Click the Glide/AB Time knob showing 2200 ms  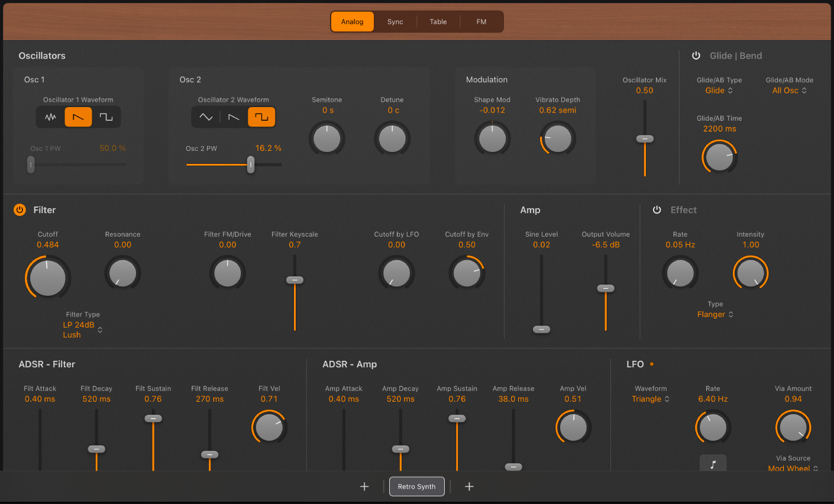[719, 157]
